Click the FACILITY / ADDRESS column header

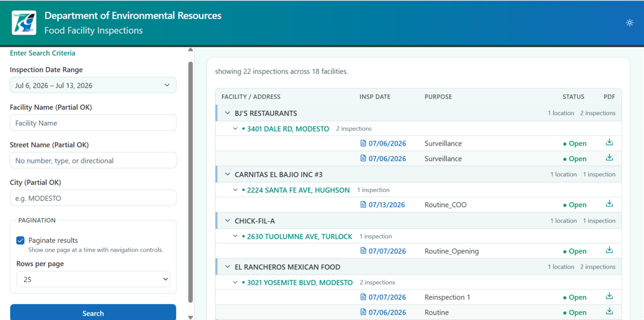pyautogui.click(x=251, y=97)
